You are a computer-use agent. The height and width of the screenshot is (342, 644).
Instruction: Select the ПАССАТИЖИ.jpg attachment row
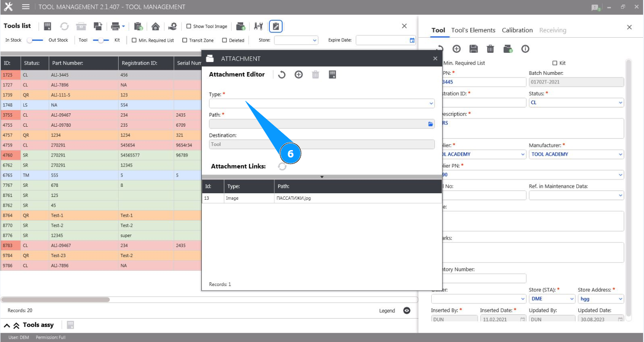coord(322,198)
